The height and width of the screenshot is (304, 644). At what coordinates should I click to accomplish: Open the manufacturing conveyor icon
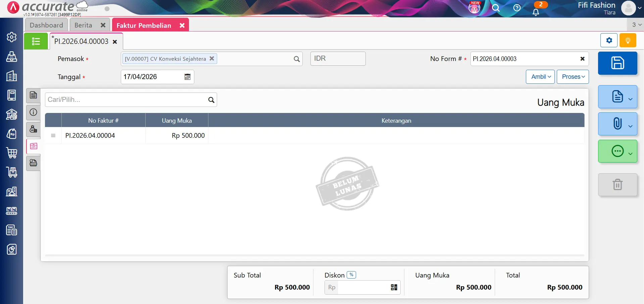click(x=12, y=211)
